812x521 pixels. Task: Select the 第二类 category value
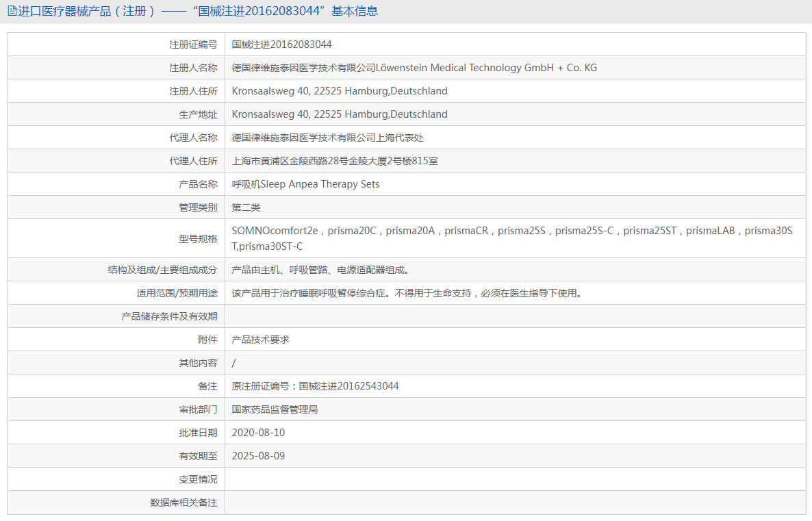246,207
